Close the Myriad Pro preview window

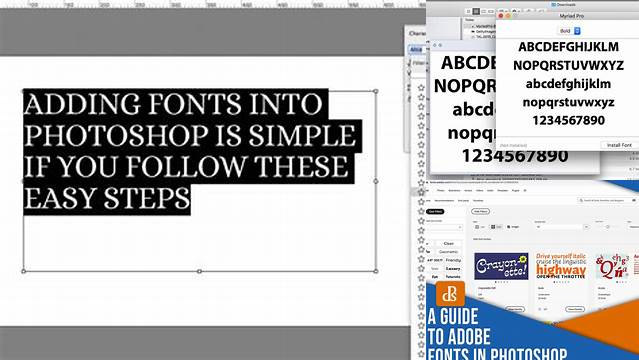point(501,16)
